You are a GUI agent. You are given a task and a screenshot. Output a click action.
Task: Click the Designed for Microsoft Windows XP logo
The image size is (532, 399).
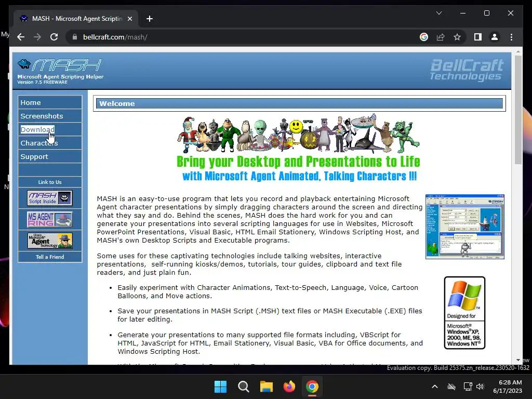click(x=464, y=313)
